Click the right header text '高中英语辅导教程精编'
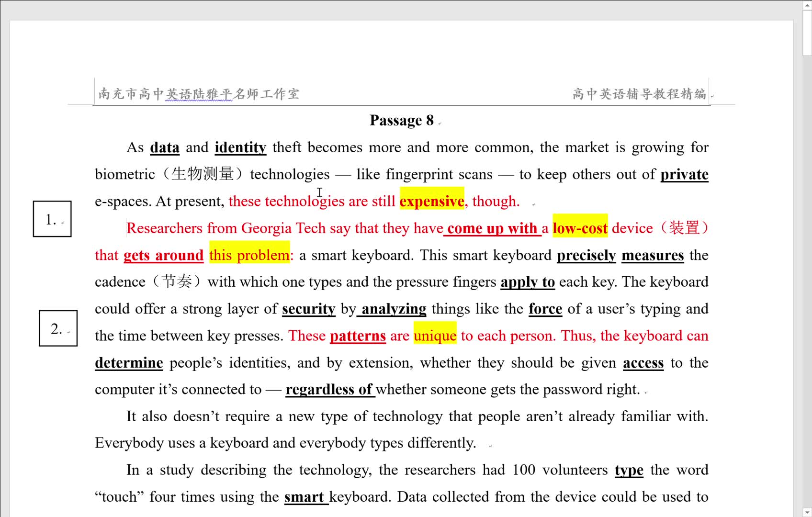Screen dimensions: 812x517 click(639, 94)
